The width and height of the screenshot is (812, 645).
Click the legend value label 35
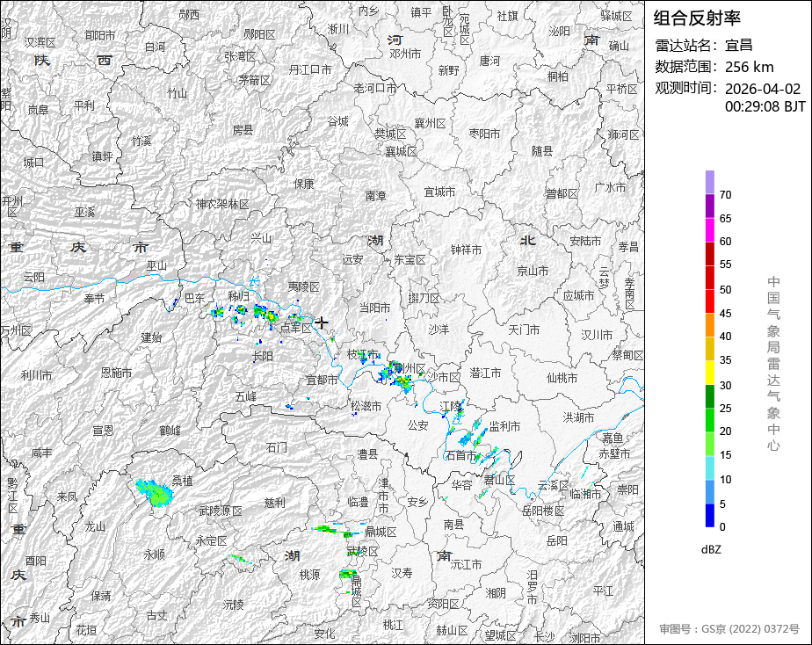726,360
